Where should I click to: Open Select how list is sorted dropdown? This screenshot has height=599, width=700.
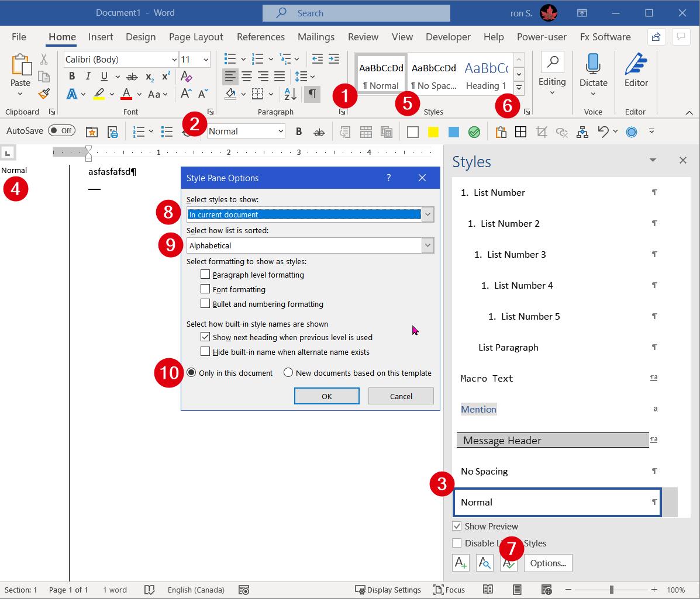427,245
